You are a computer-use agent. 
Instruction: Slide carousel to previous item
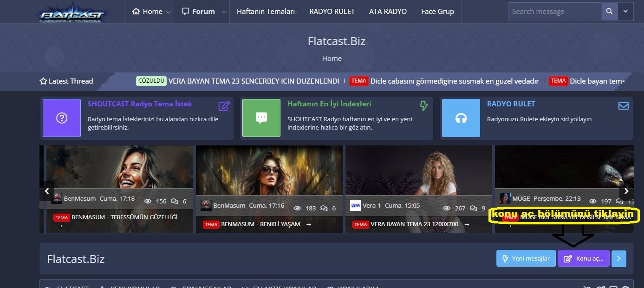click(46, 191)
